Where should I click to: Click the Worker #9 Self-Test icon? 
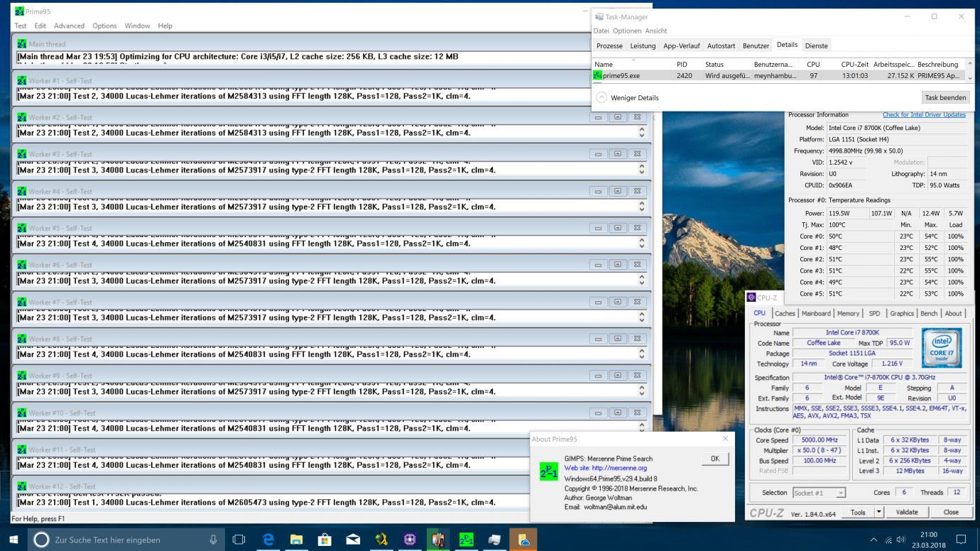pos(21,376)
